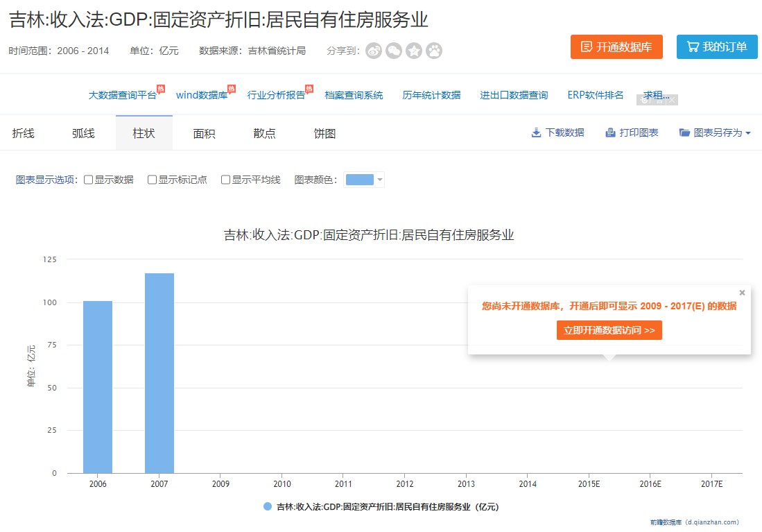Click the legend's blue circle marker

pos(268,507)
